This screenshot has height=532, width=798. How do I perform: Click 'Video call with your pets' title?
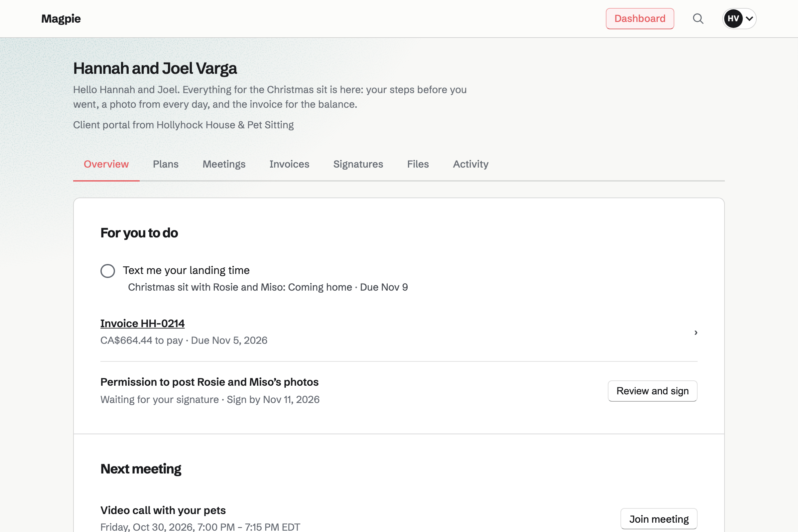[x=163, y=510]
